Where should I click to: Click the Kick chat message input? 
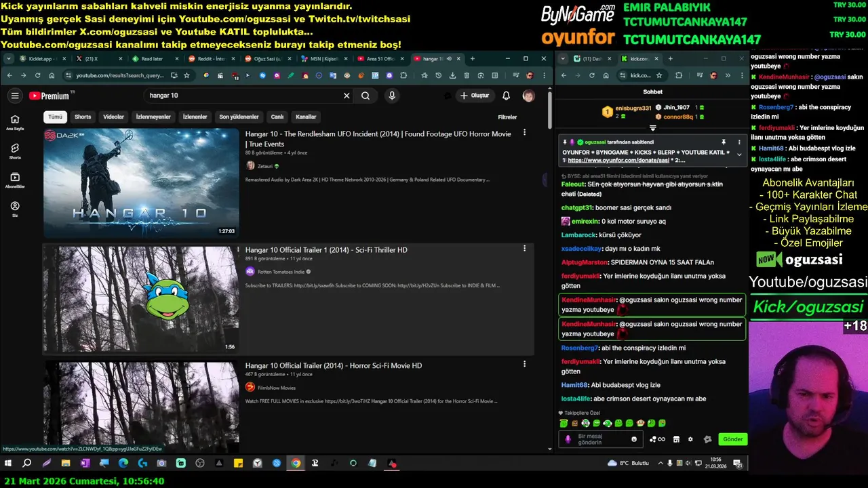[x=602, y=439]
